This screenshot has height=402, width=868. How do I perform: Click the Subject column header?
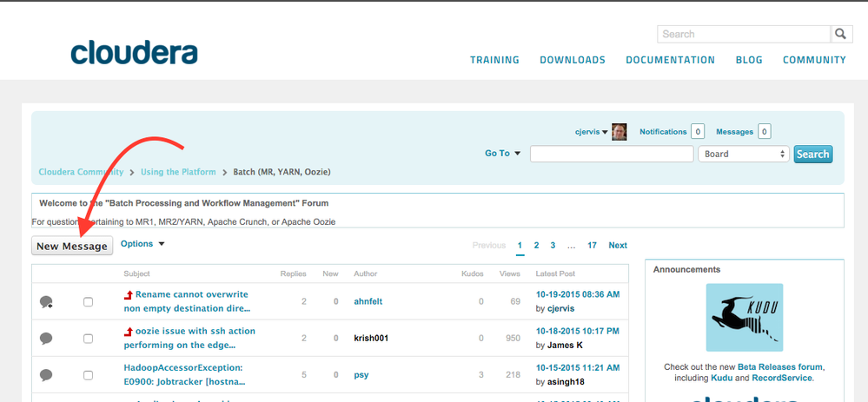pos(136,273)
